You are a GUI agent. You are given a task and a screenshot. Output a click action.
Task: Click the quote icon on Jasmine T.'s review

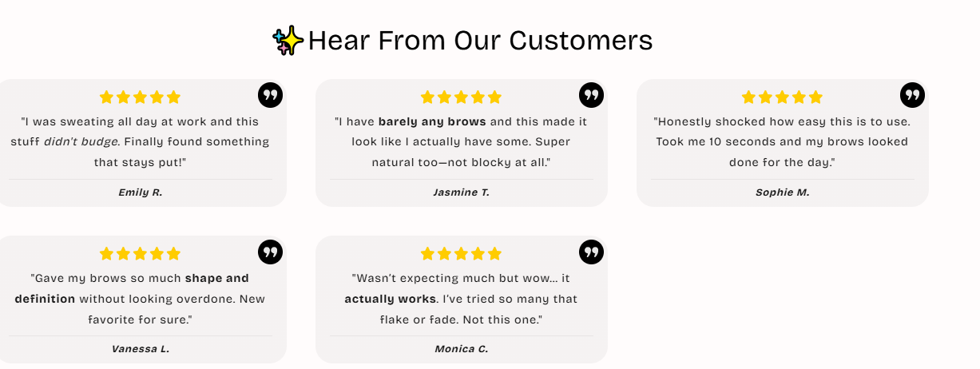pos(591,95)
